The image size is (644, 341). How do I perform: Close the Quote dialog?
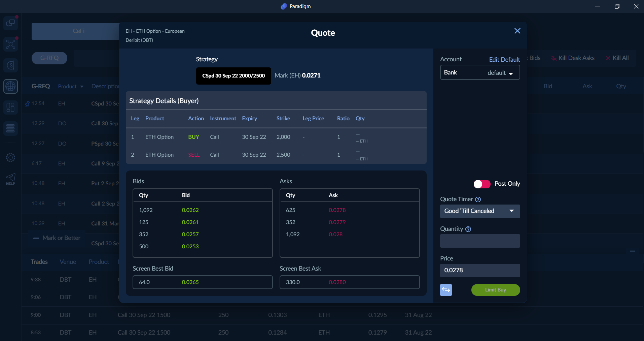(x=517, y=31)
